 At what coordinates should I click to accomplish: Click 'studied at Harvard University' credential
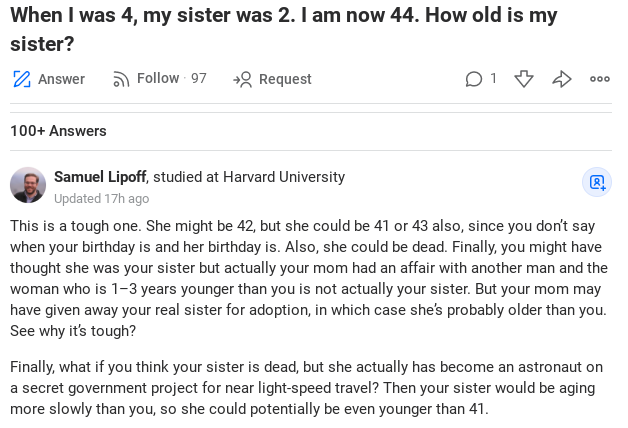(x=249, y=177)
